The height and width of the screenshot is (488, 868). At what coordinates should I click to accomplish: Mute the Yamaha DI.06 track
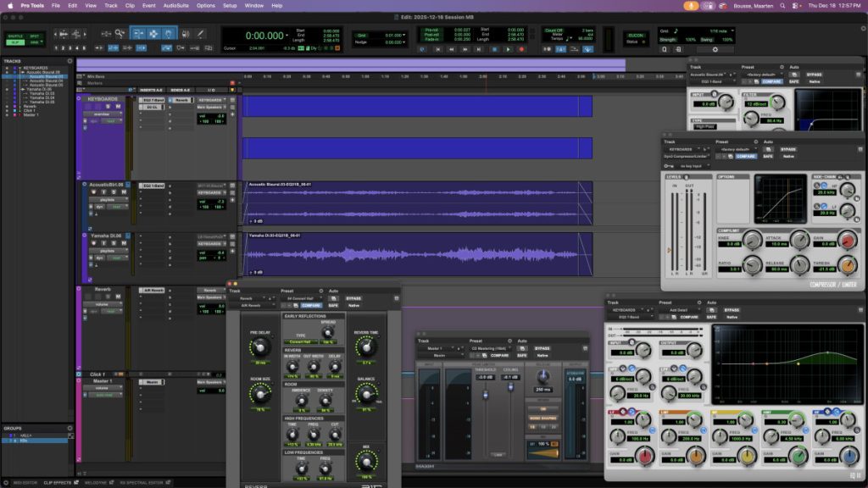[124, 243]
